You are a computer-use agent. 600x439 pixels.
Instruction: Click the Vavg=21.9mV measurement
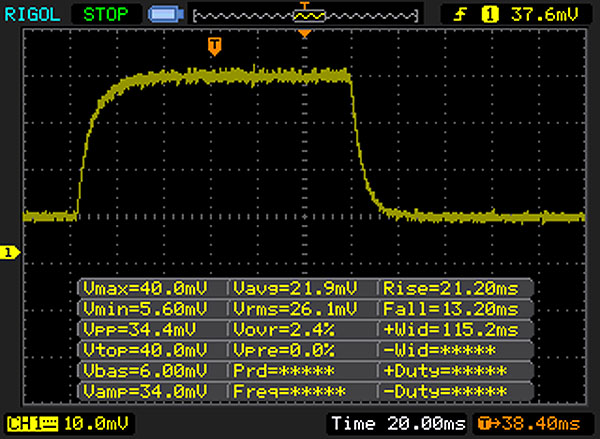[x=295, y=288]
